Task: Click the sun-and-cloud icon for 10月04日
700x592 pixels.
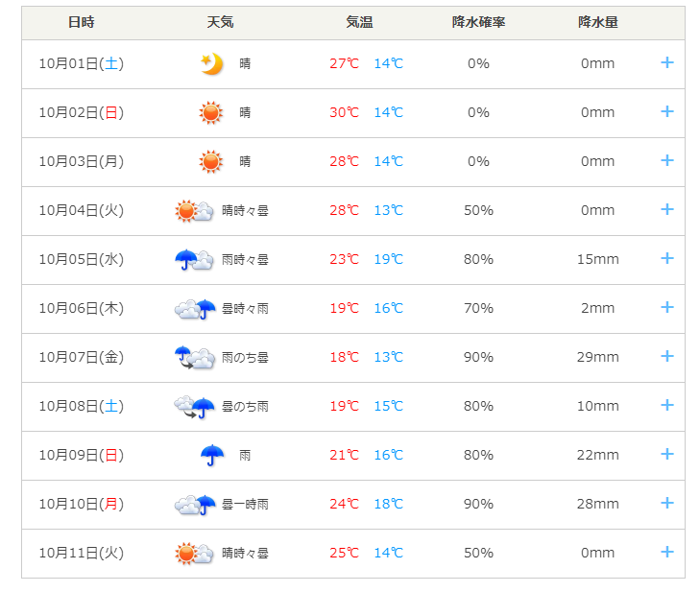Action: pos(194,210)
